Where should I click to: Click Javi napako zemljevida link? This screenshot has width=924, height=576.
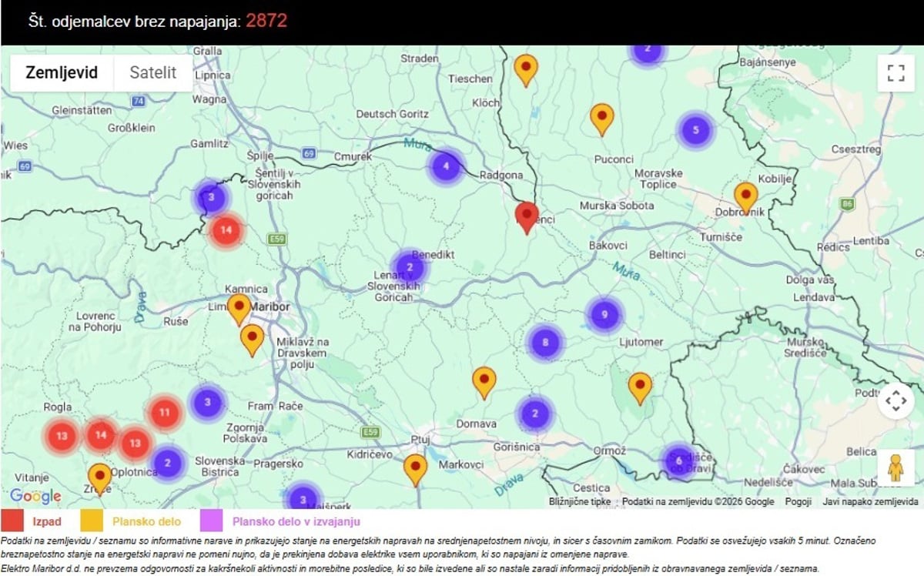(870, 501)
